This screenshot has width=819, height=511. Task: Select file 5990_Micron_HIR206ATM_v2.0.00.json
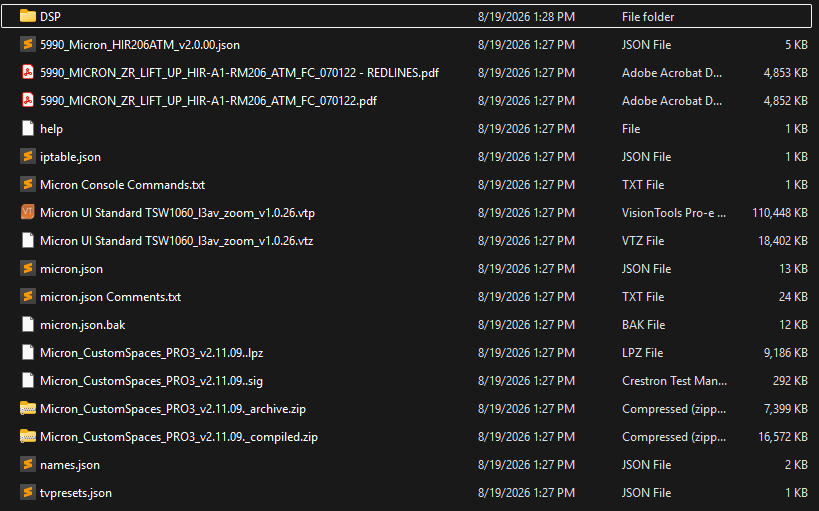point(140,45)
